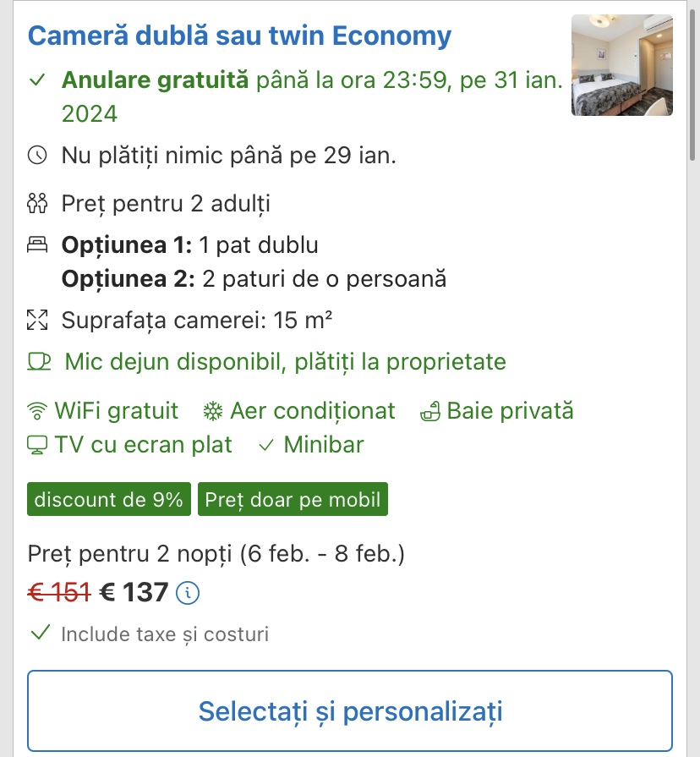This screenshot has width=700, height=757.
Task: Click the "Preț doar pe mobil" badge
Action: (293, 500)
